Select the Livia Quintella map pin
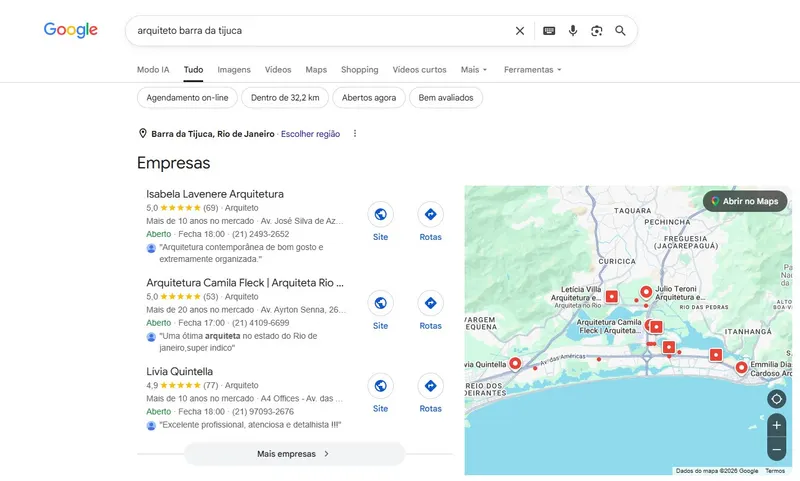The width and height of the screenshot is (800, 481). click(x=515, y=364)
